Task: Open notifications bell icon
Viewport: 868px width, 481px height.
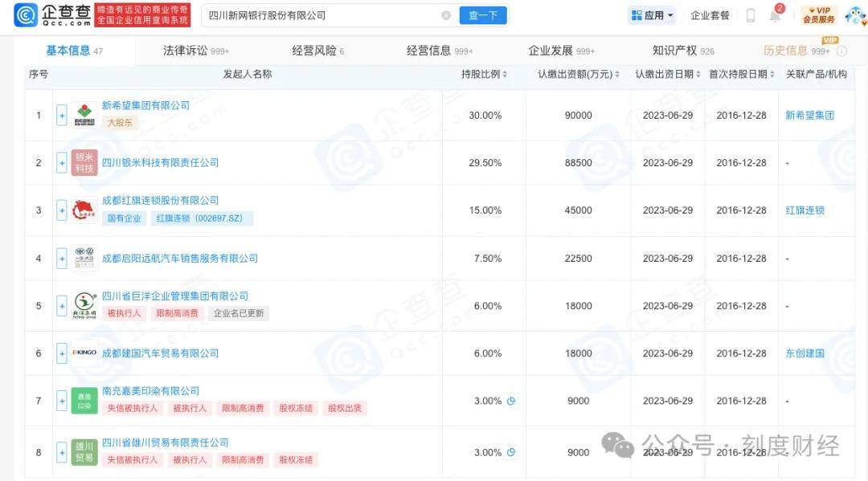Action: tap(775, 15)
